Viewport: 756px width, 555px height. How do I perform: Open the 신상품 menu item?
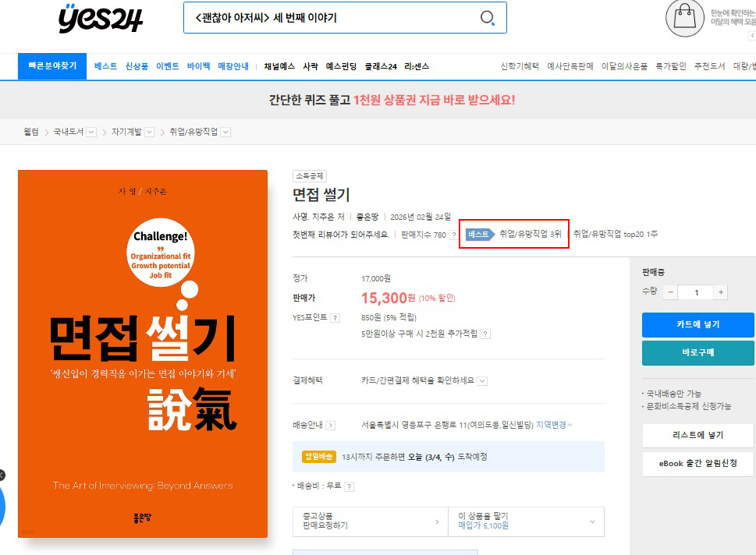coord(137,66)
